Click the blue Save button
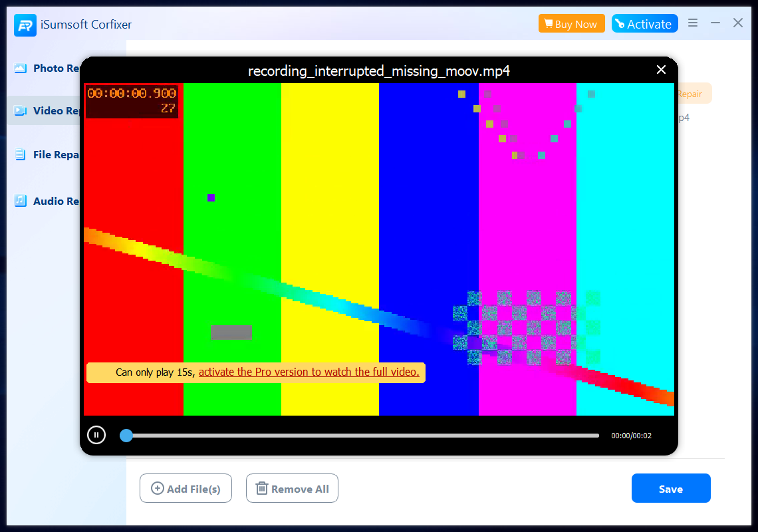This screenshot has height=532, width=758. pyautogui.click(x=671, y=488)
